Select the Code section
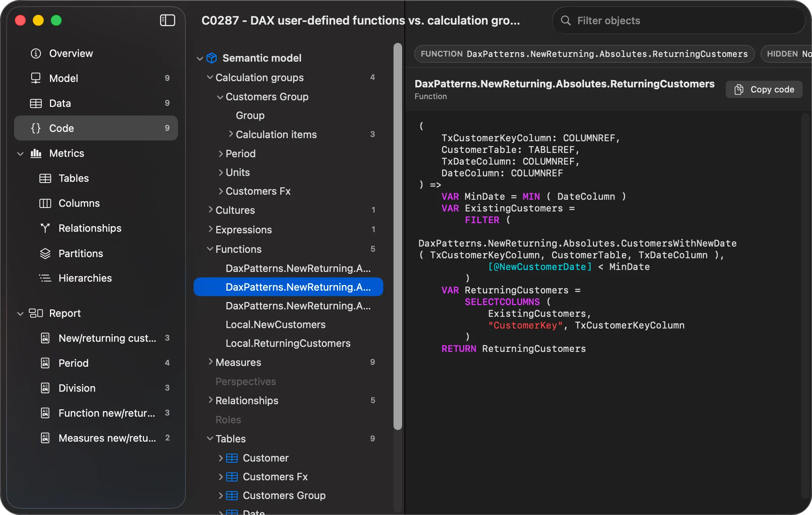This screenshot has width=812, height=515. pyautogui.click(x=96, y=128)
